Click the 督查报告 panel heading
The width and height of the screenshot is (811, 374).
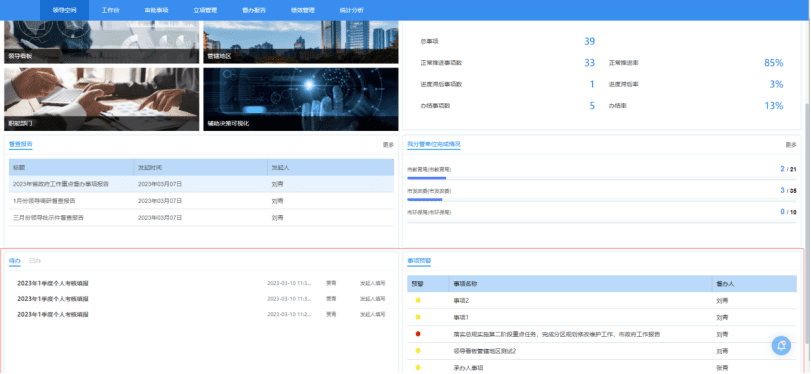(x=21, y=144)
